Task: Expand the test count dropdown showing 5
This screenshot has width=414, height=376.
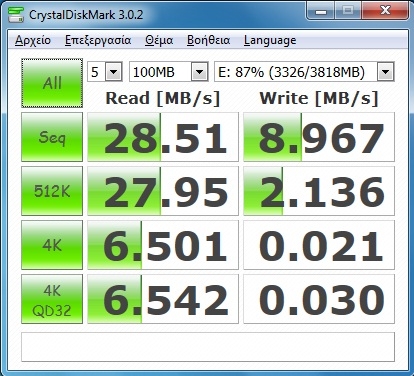Action: coord(113,72)
